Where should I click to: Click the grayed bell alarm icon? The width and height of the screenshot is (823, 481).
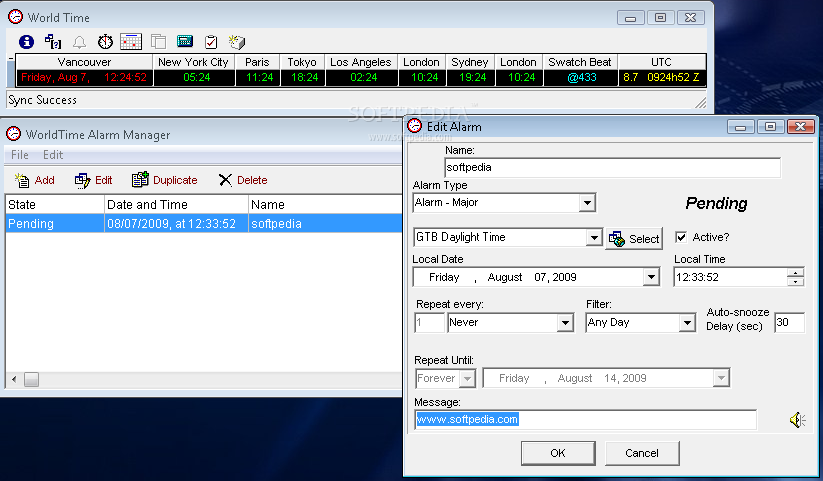[79, 42]
